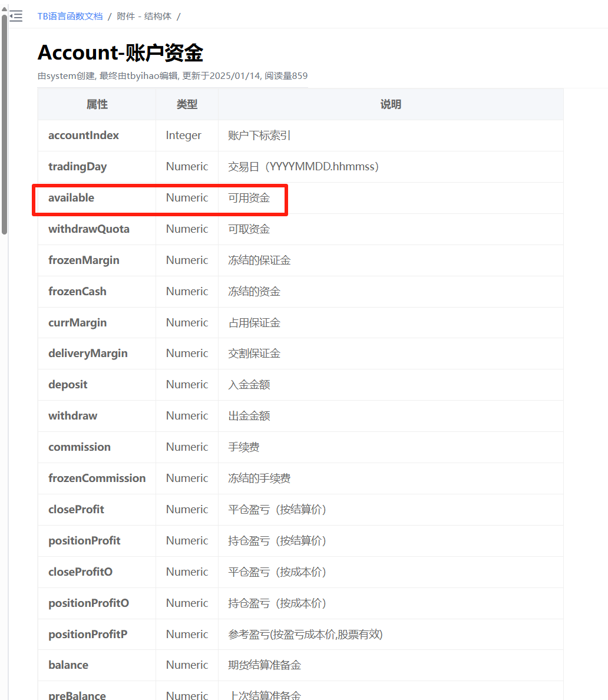This screenshot has width=608, height=700.
Task: Open 附件 - 结构体 breadcrumb
Action: (144, 16)
